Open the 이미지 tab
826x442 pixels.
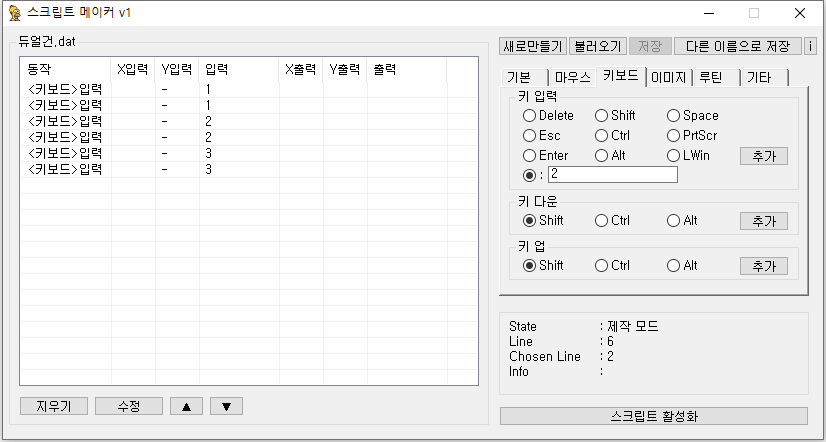click(668, 77)
